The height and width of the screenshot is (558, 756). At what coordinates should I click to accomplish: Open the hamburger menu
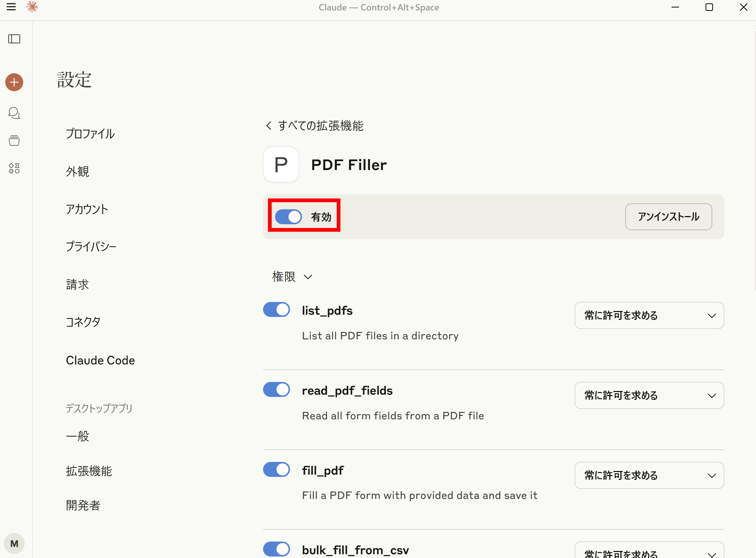point(11,7)
